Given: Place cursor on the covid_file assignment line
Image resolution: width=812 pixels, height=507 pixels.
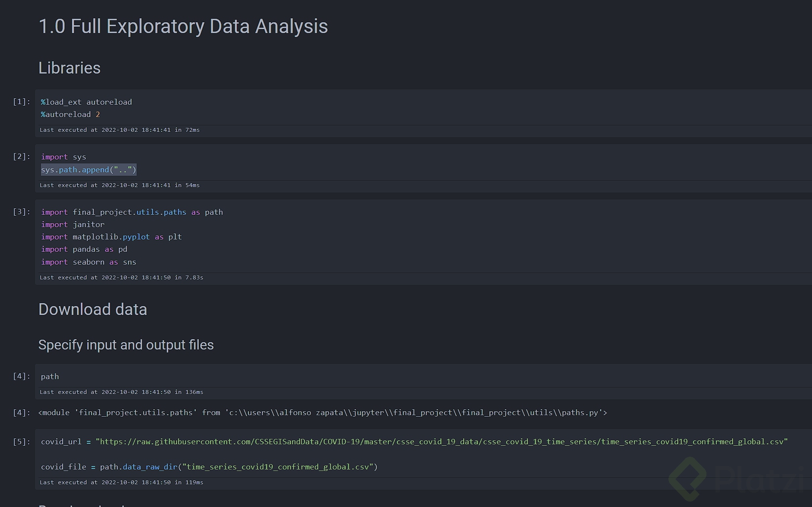Looking at the screenshot, I should coord(209,467).
